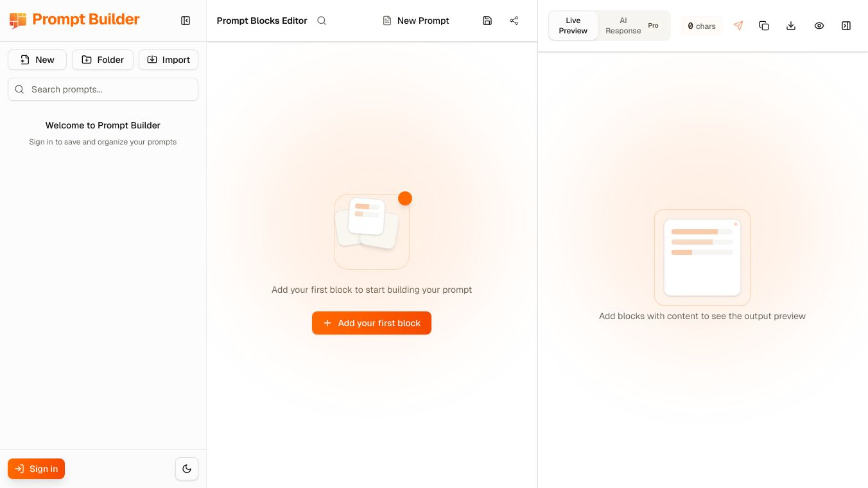The image size is (868, 488).
Task: Collapse the right preview panel
Action: (x=846, y=26)
